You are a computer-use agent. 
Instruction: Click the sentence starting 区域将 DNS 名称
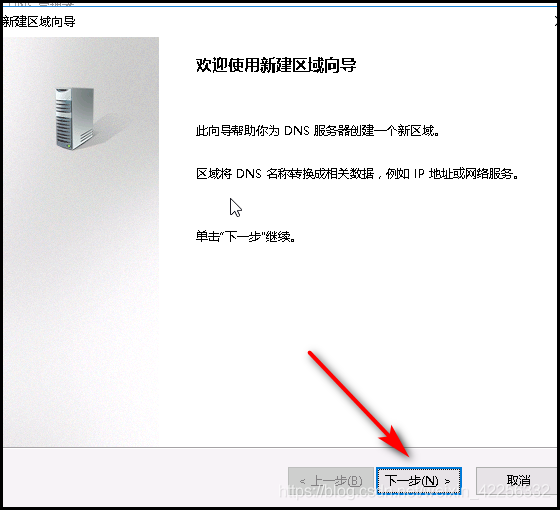(x=357, y=174)
